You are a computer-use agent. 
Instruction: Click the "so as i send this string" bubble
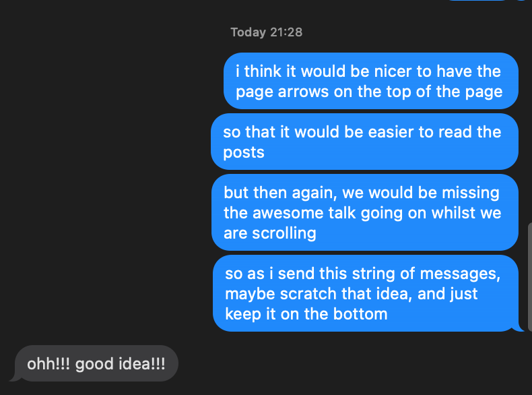[366, 293]
